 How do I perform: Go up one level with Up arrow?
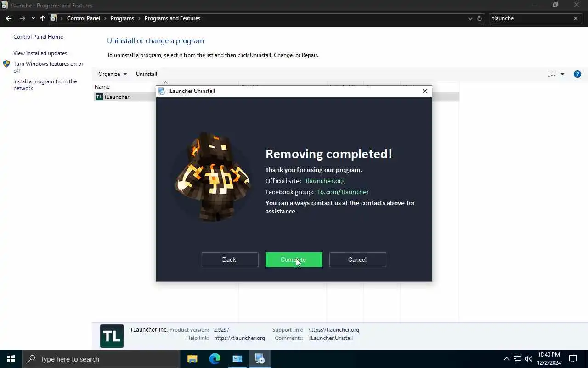(x=43, y=18)
